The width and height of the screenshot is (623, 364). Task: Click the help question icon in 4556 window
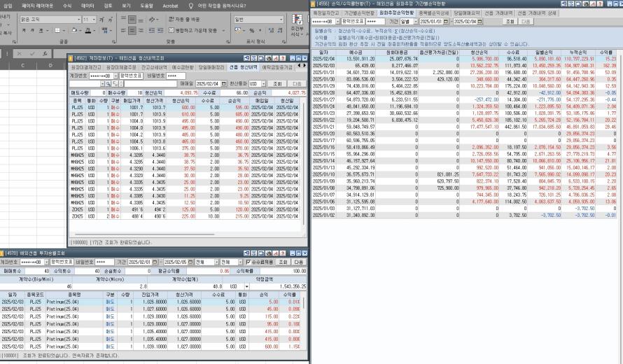click(x=600, y=3)
